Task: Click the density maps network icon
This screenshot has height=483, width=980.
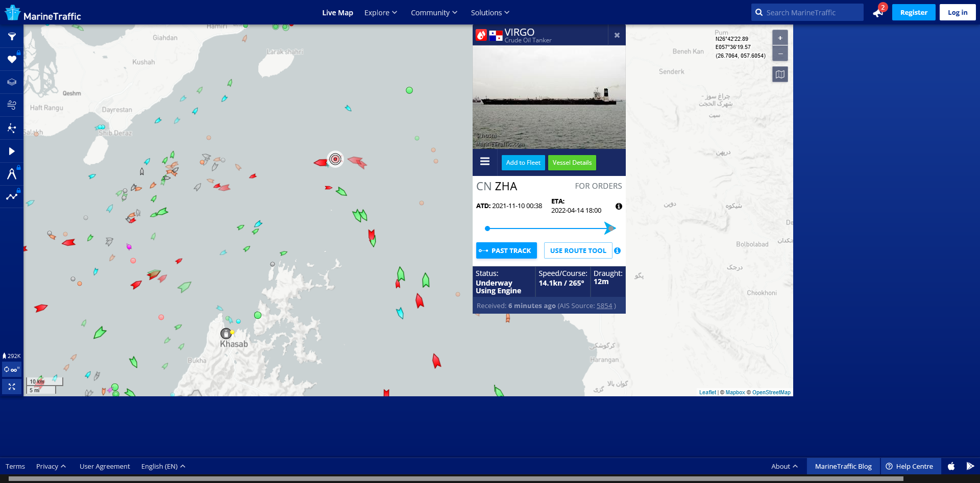Action: tap(12, 128)
